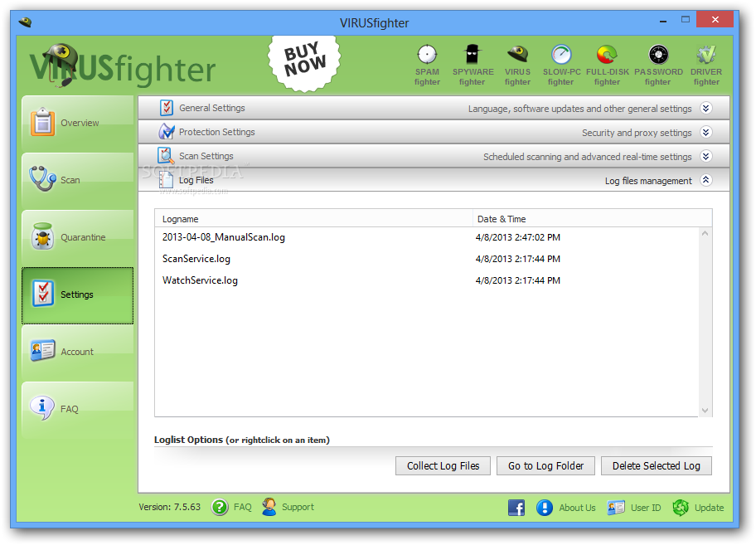Click Update recycle arrows icon

(681, 508)
